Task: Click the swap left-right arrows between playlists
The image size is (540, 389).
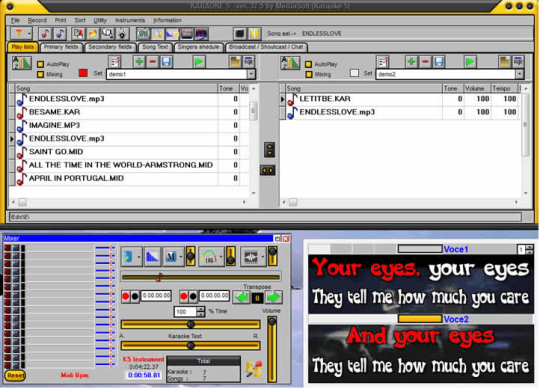Action: [x=267, y=170]
